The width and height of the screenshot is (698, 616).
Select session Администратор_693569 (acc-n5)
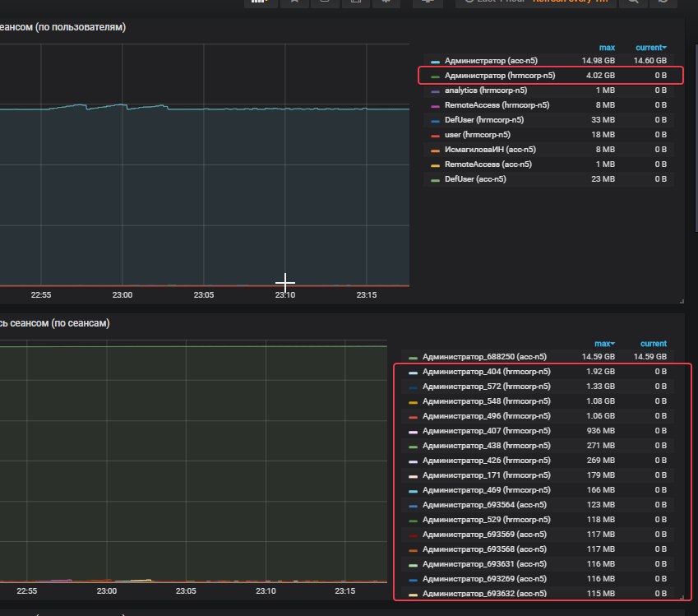tap(484, 535)
